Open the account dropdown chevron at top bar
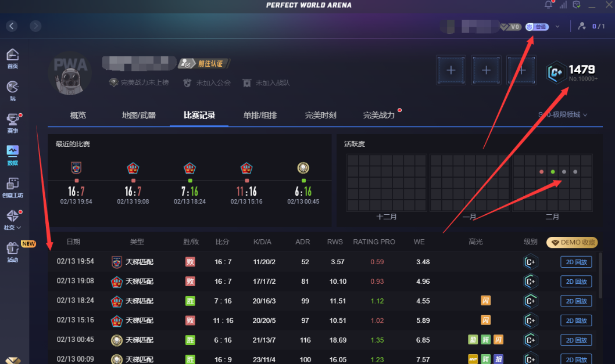This screenshot has height=364, width=615. [x=556, y=27]
